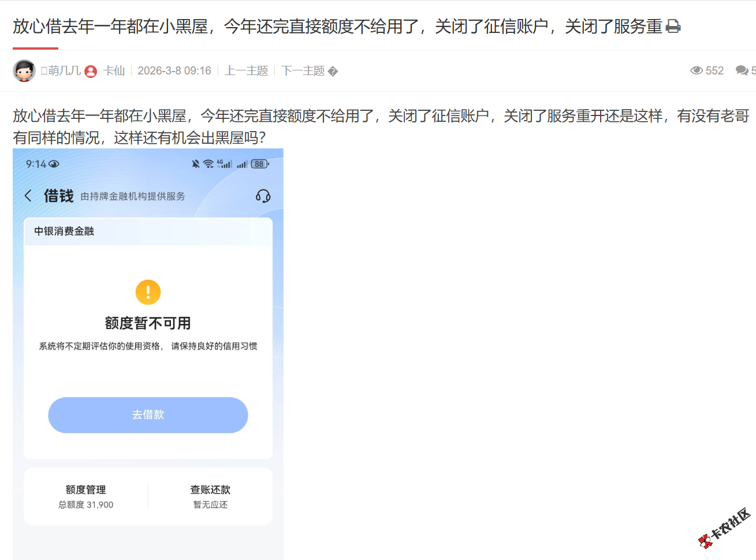The image size is (756, 560).
Task: Click the back arrow beside 借钱
Action: (28, 196)
